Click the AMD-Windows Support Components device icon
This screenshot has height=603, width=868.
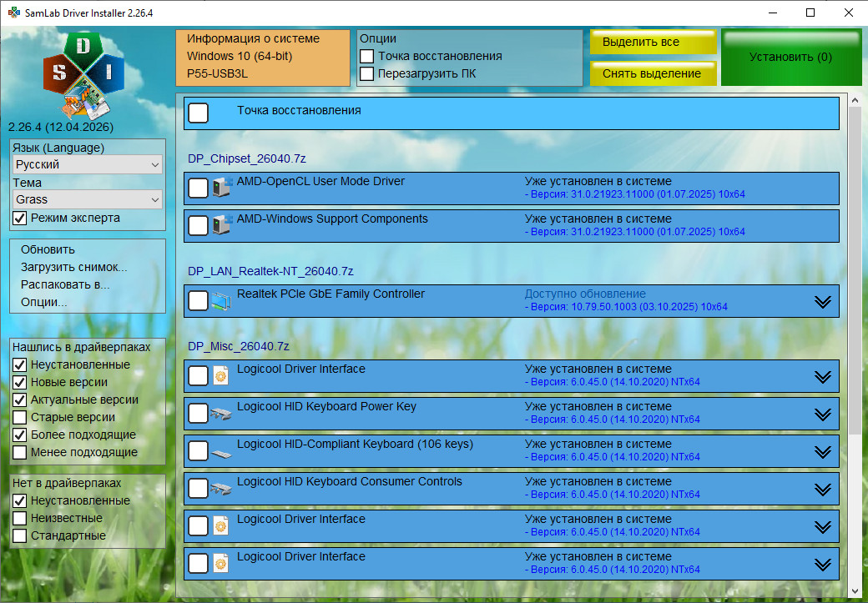(221, 225)
